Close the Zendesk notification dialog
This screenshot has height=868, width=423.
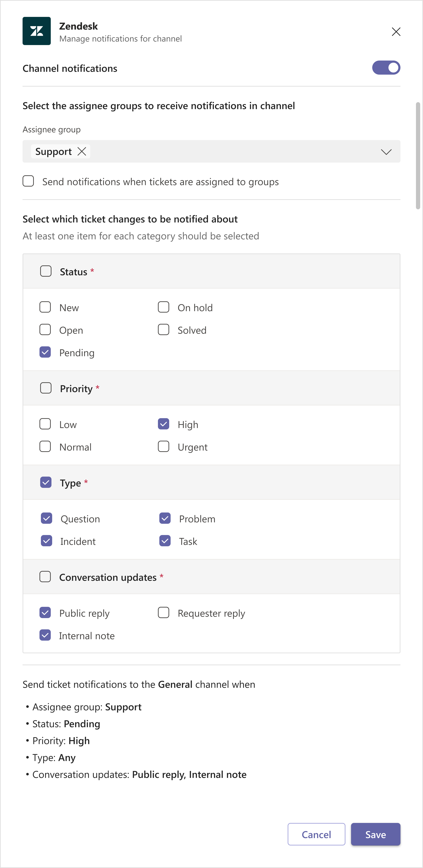(x=396, y=31)
